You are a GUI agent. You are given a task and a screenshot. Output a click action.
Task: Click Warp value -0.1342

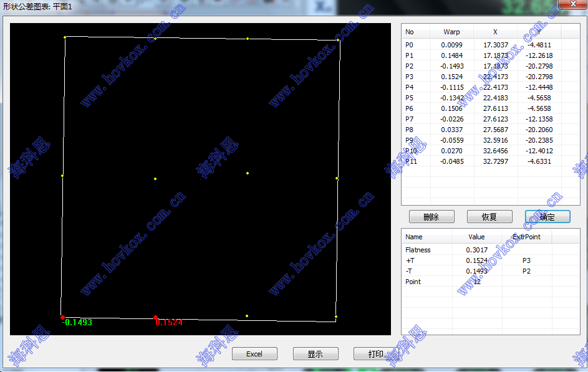click(x=451, y=98)
